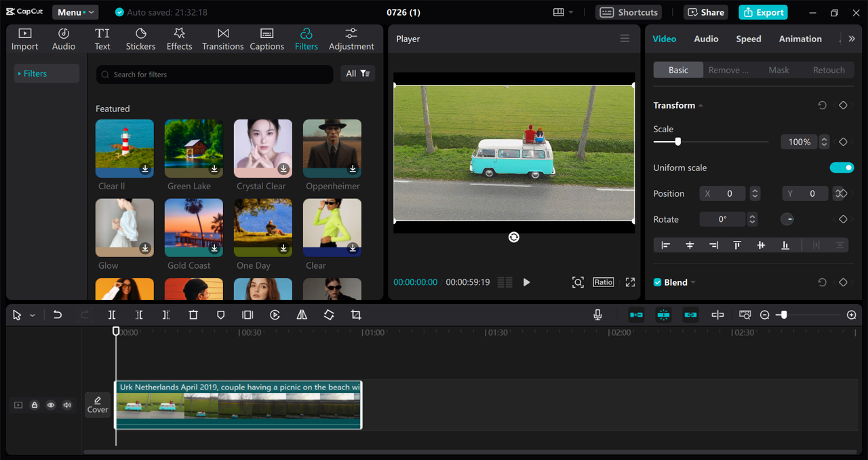Open the All filters sort dropdown

click(358, 73)
